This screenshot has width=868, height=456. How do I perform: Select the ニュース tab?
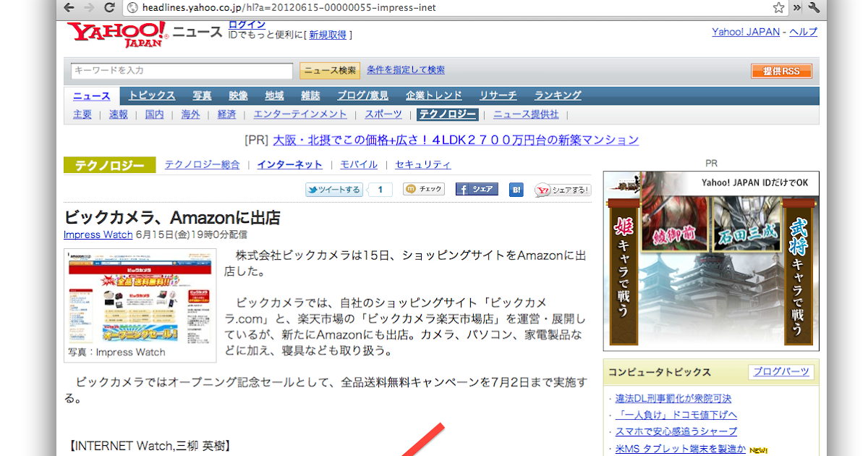92,96
